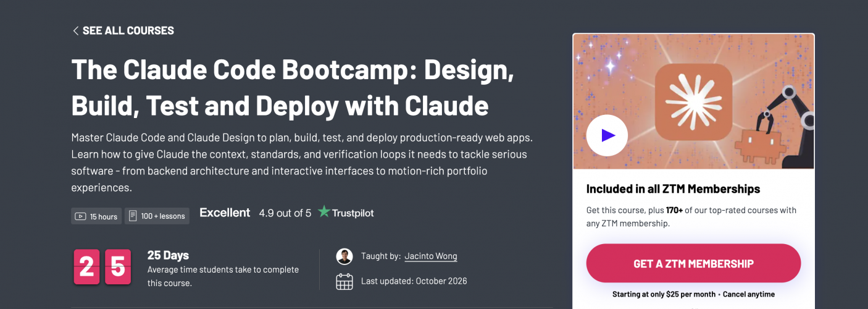Go back via See All Courses link

(123, 31)
